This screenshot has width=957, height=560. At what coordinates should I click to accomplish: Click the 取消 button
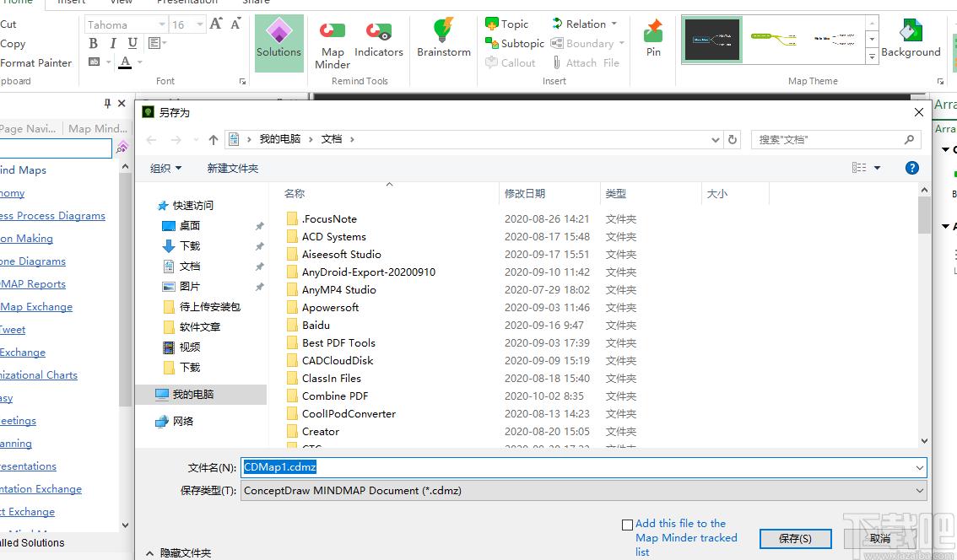pyautogui.click(x=879, y=539)
